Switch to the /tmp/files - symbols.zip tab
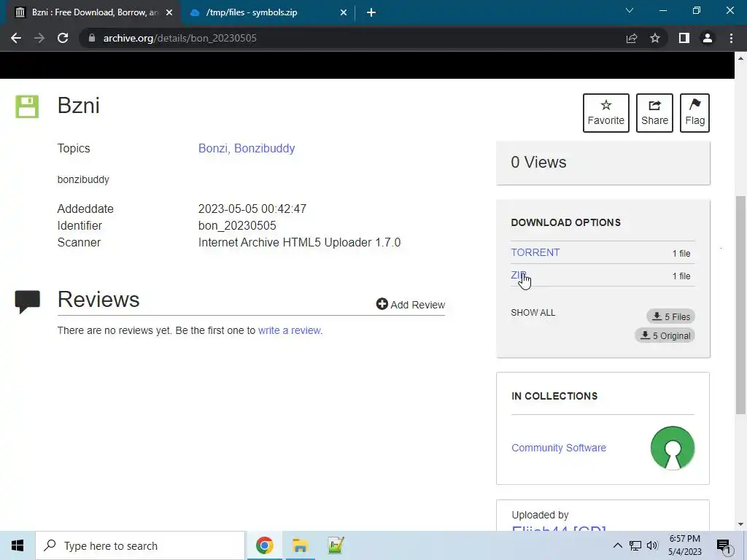The width and height of the screenshot is (747, 560). click(268, 13)
